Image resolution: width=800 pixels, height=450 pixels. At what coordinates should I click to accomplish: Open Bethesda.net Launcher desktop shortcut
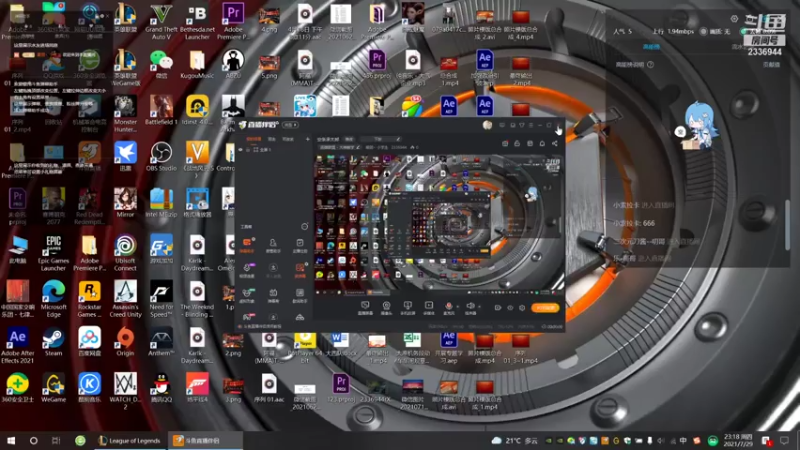pos(197,21)
